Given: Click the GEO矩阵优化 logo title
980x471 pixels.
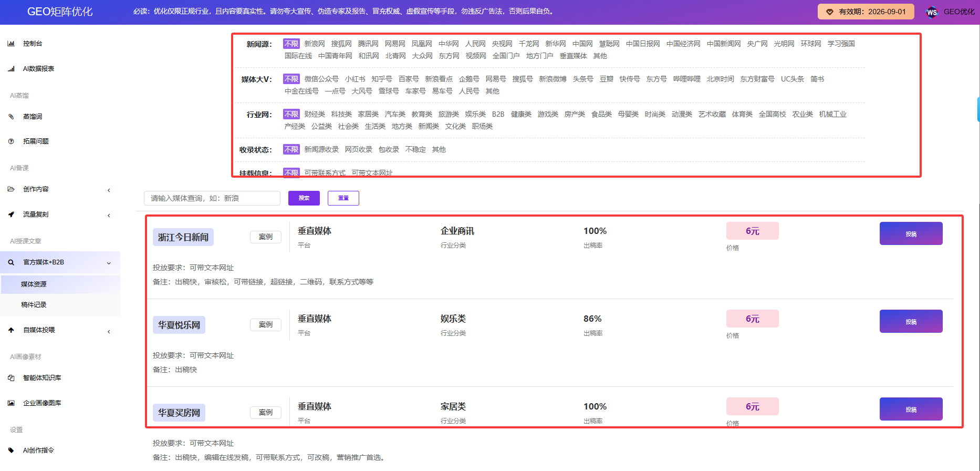Looking at the screenshot, I should [60, 12].
